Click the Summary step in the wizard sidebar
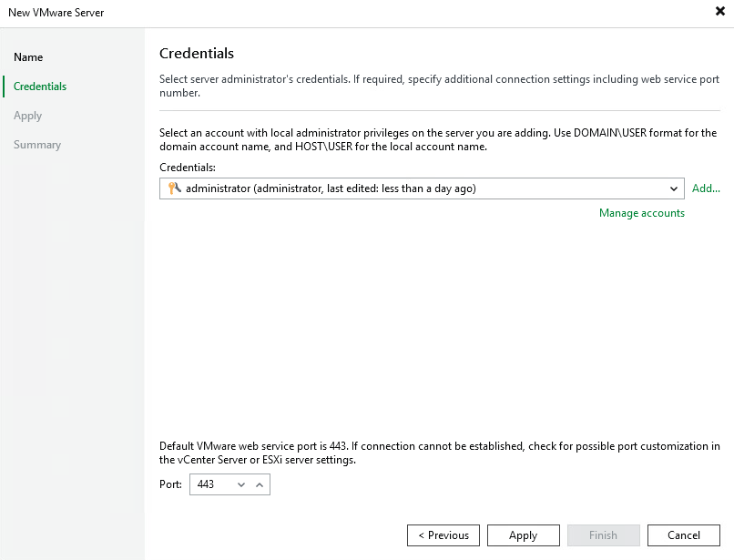 pyautogui.click(x=36, y=144)
